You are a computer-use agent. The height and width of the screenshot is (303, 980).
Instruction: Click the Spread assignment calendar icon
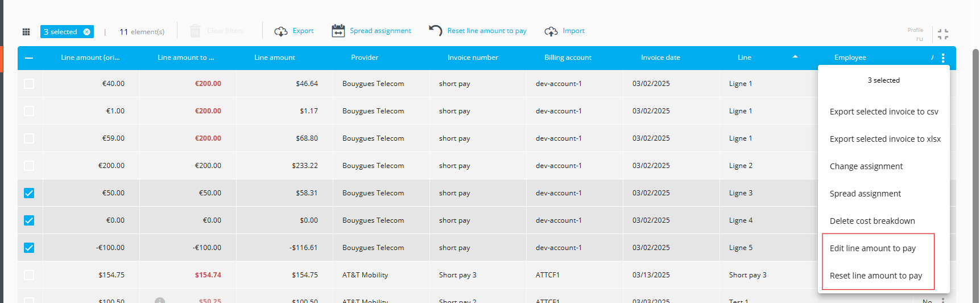click(x=338, y=31)
